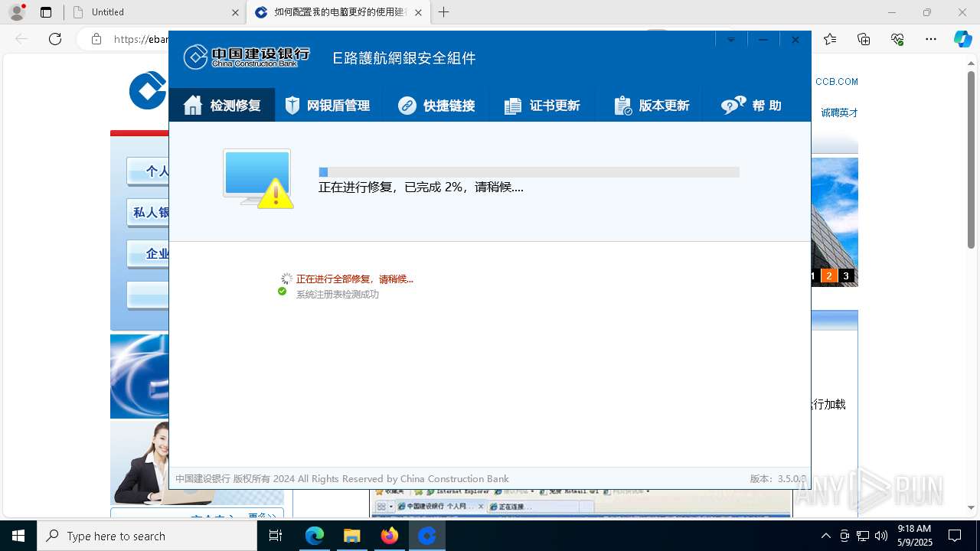Open the Windows notification center
Screen dimensions: 980x551
[x=955, y=536]
